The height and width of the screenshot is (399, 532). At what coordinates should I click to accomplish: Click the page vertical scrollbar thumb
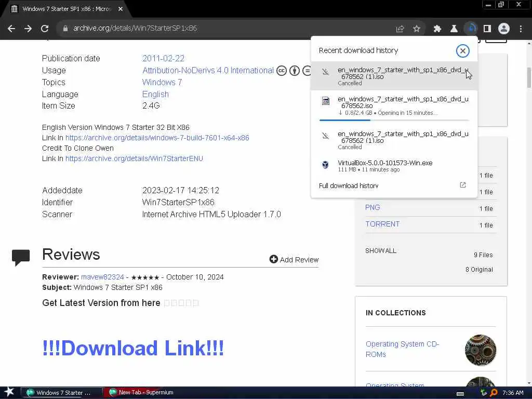click(x=529, y=78)
